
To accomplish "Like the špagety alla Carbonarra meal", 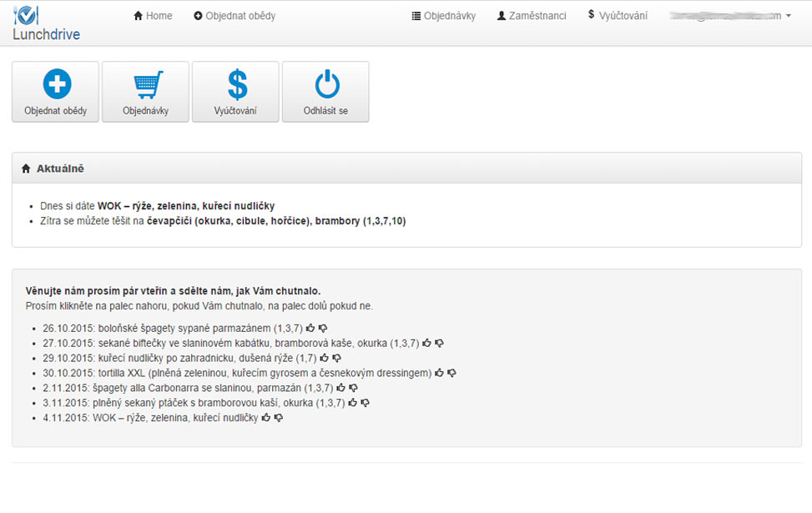I will 340,388.
